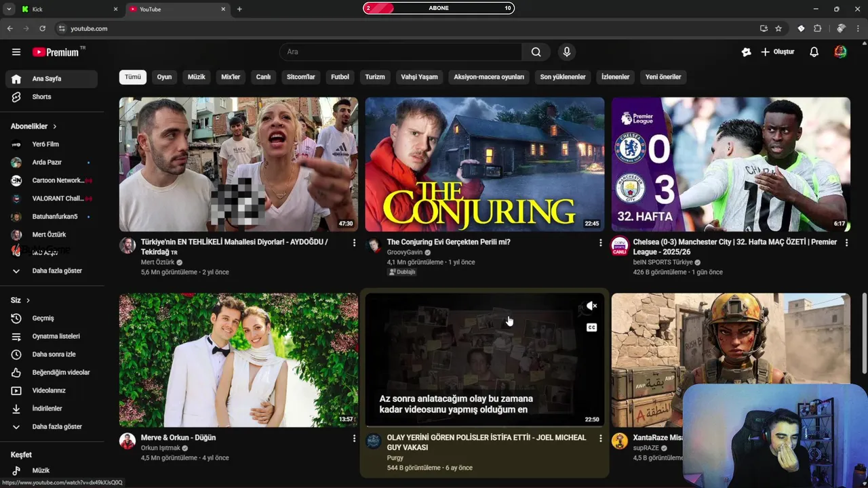This screenshot has height=488, width=868.
Task: Open İndirilenler in sidebar
Action: tap(52, 409)
